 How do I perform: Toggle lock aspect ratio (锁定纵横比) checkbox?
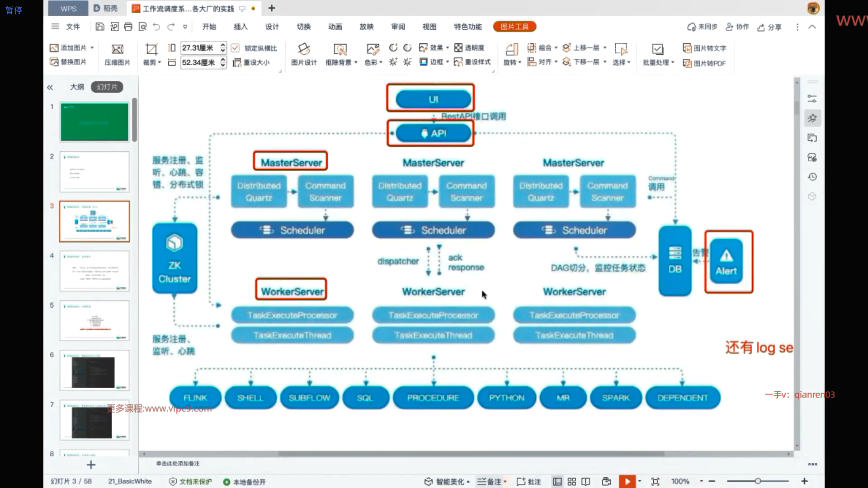pos(235,48)
